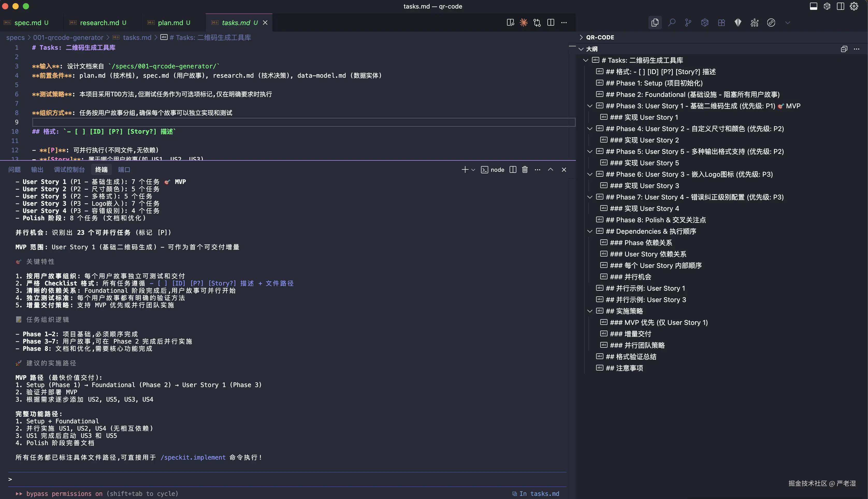Collapse all outline items icon

(844, 49)
